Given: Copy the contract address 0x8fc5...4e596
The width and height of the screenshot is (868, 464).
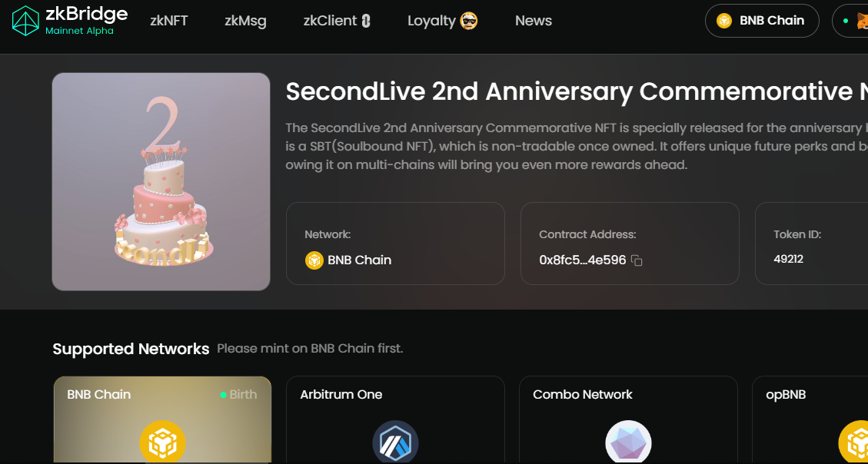Looking at the screenshot, I should 636,261.
